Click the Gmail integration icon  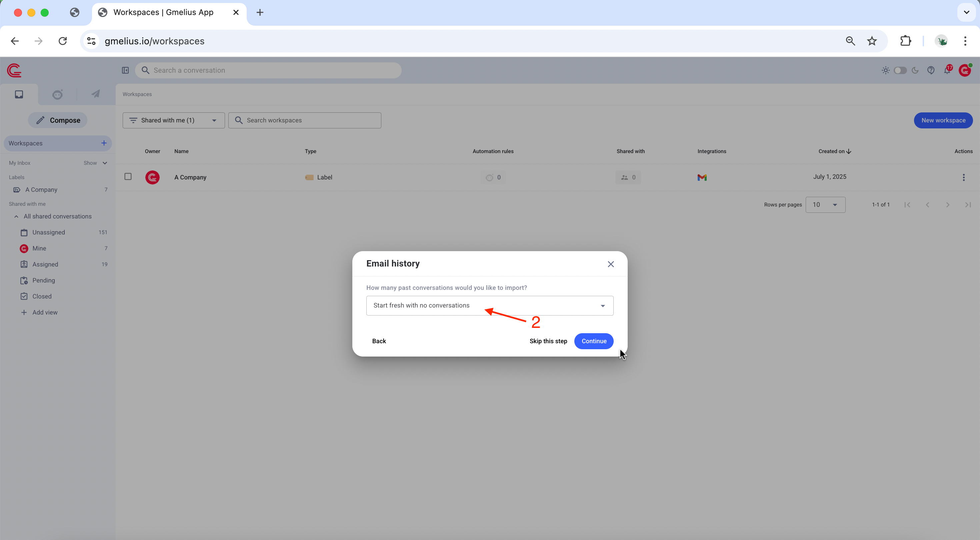click(702, 177)
